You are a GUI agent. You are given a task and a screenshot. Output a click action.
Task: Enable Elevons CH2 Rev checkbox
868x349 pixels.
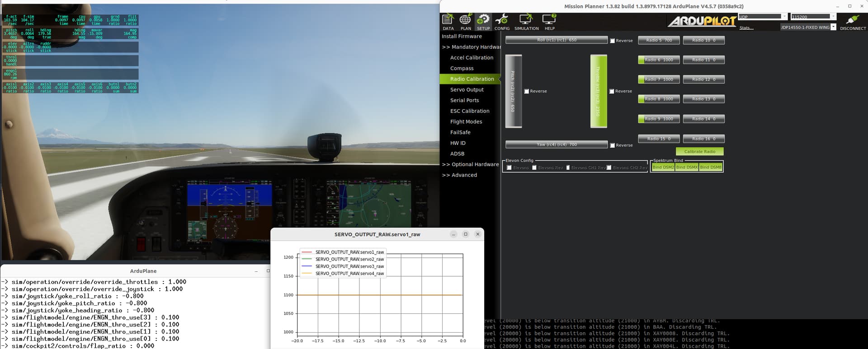609,168
